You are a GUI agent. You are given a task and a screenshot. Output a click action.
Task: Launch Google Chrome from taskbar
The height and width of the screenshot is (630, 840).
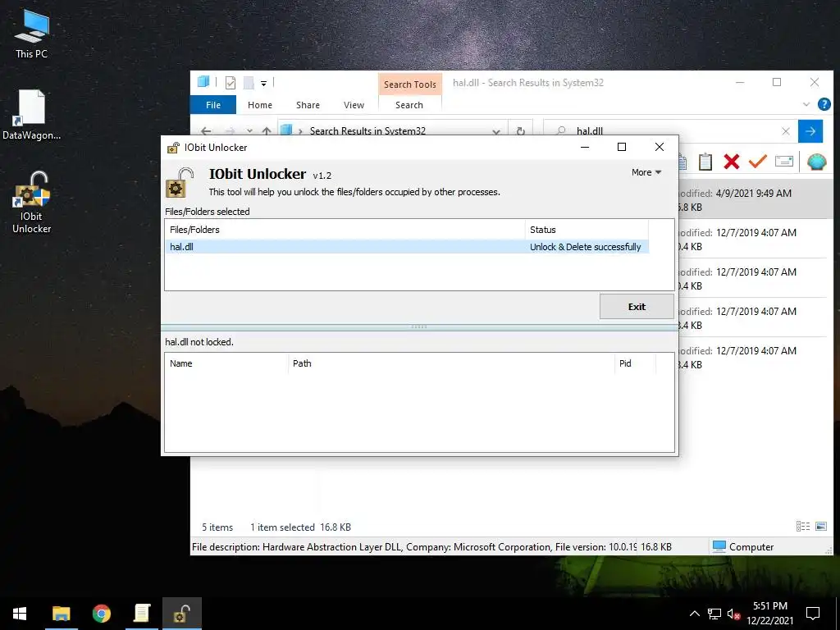pyautogui.click(x=101, y=614)
